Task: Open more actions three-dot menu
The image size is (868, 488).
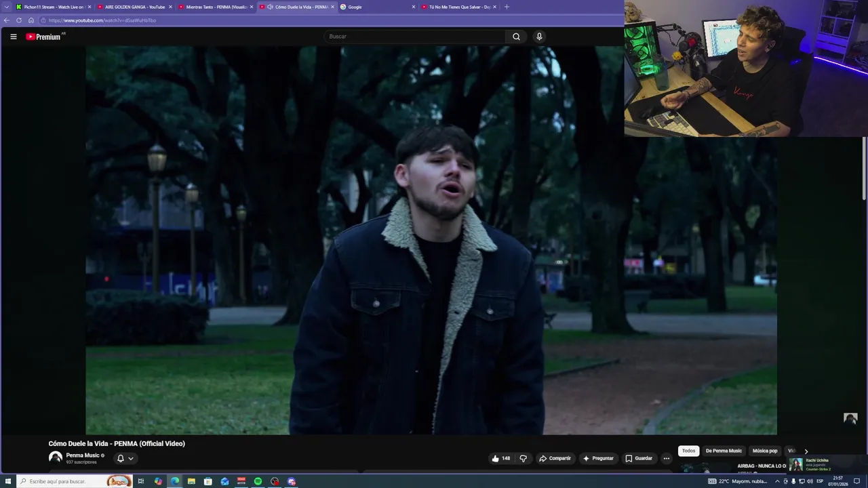Action: tap(667, 458)
